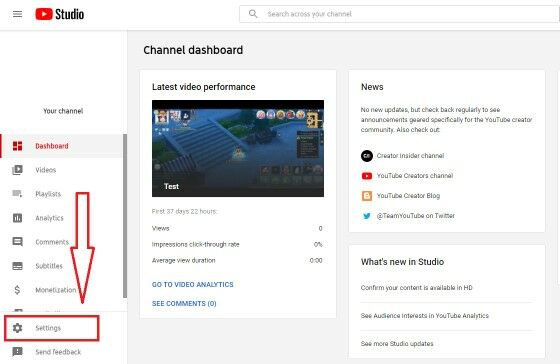This screenshot has width=560, height=364.
Task: Click the Playlists icon
Action: pos(18,194)
